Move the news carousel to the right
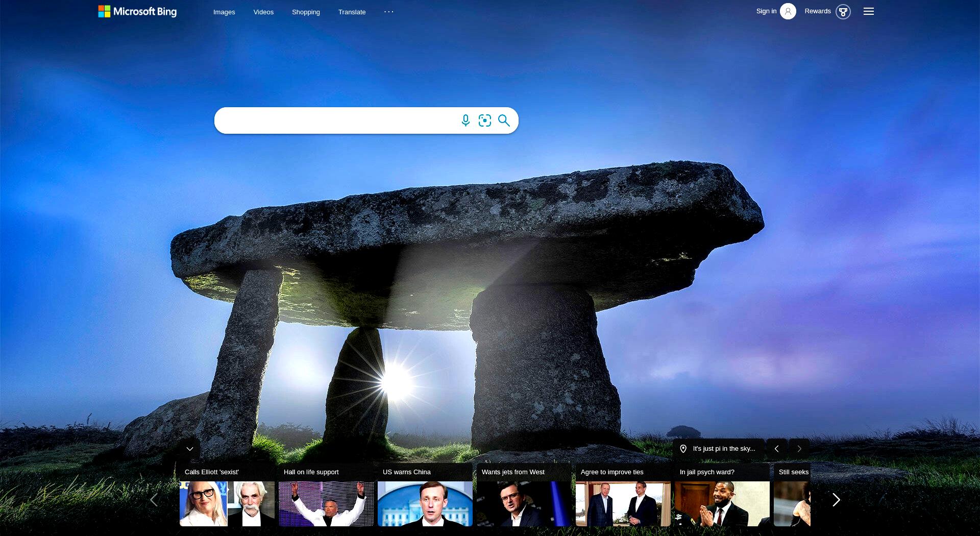Viewport: 980px width, 536px height. 836,500
